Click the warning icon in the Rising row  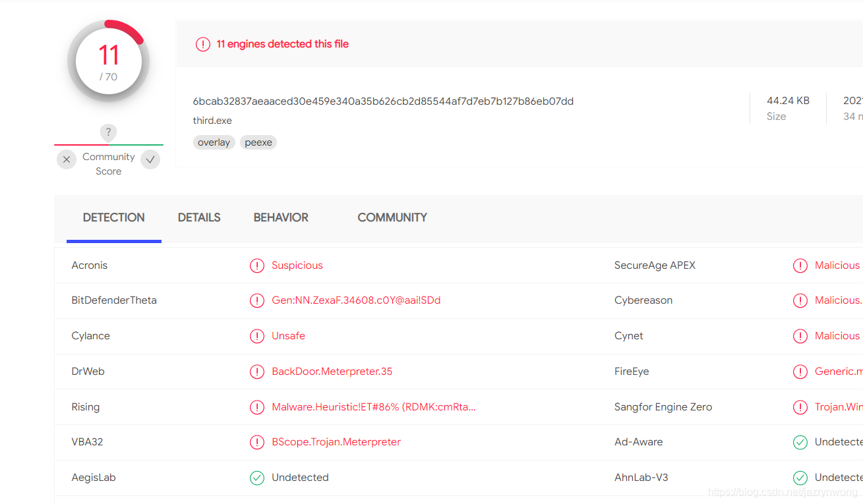pos(257,407)
